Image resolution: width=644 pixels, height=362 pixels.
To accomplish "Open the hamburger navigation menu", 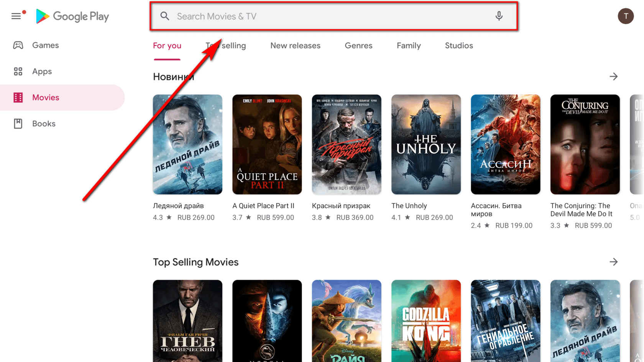I will coord(16,16).
